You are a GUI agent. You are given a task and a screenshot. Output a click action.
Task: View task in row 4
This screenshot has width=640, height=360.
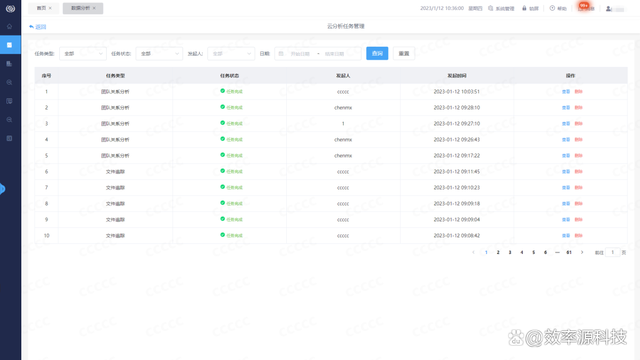[566, 140]
